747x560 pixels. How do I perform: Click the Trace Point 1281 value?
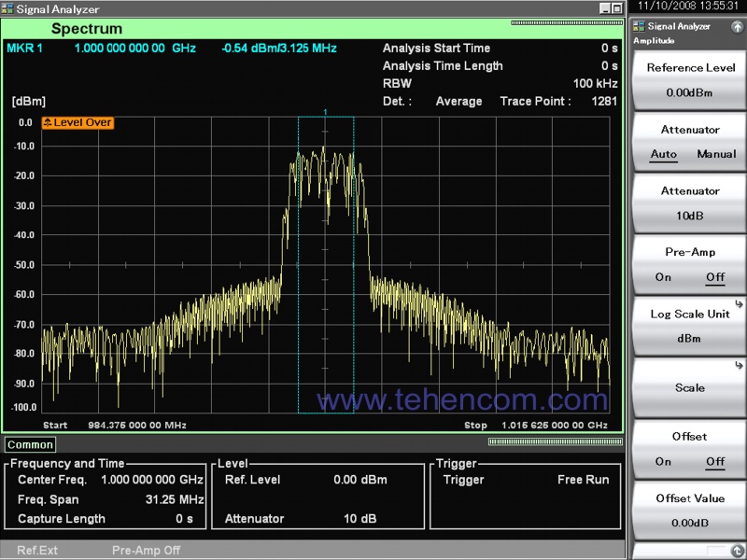coord(604,101)
